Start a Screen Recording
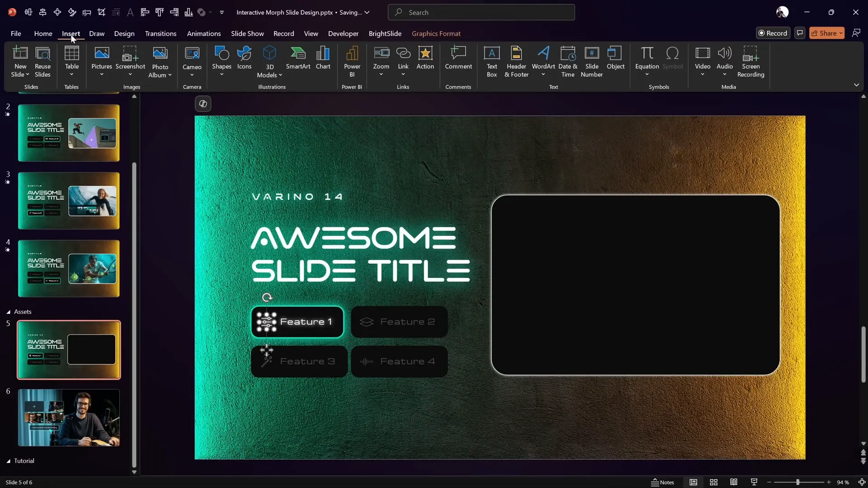 750,62
